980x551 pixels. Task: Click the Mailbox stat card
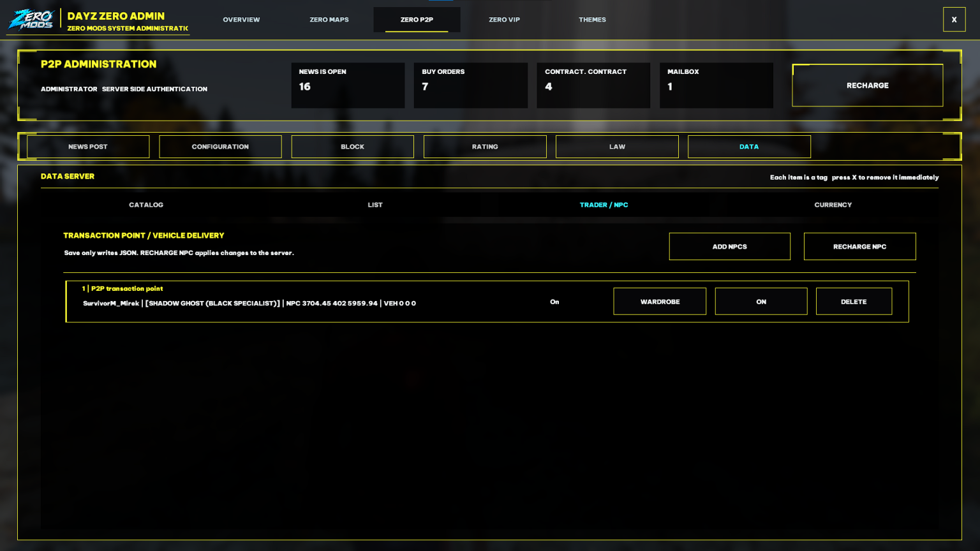click(716, 85)
